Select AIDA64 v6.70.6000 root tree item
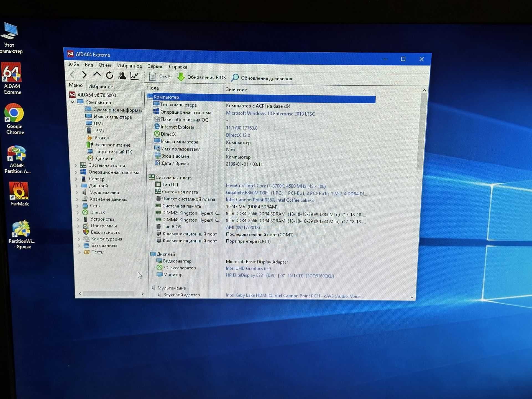The width and height of the screenshot is (532, 399). (x=93, y=95)
